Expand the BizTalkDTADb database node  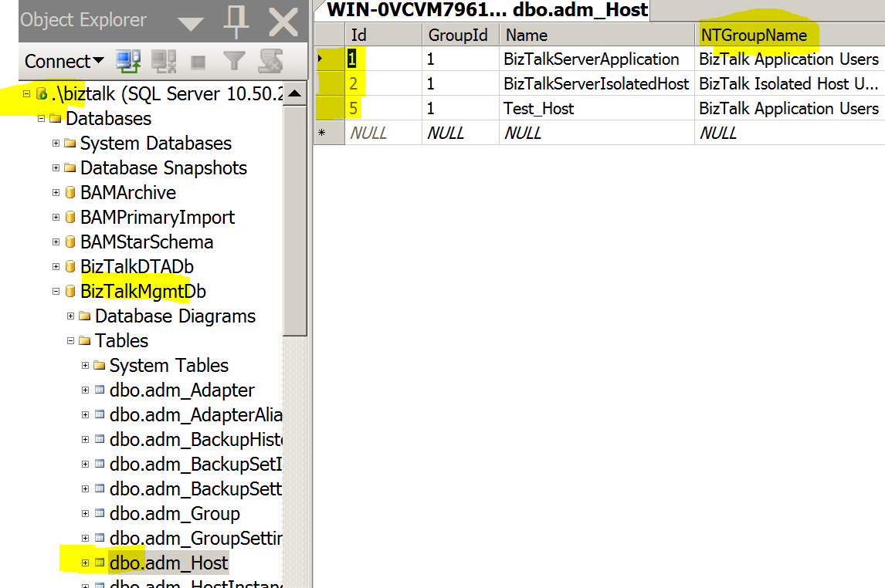pyautogui.click(x=56, y=267)
